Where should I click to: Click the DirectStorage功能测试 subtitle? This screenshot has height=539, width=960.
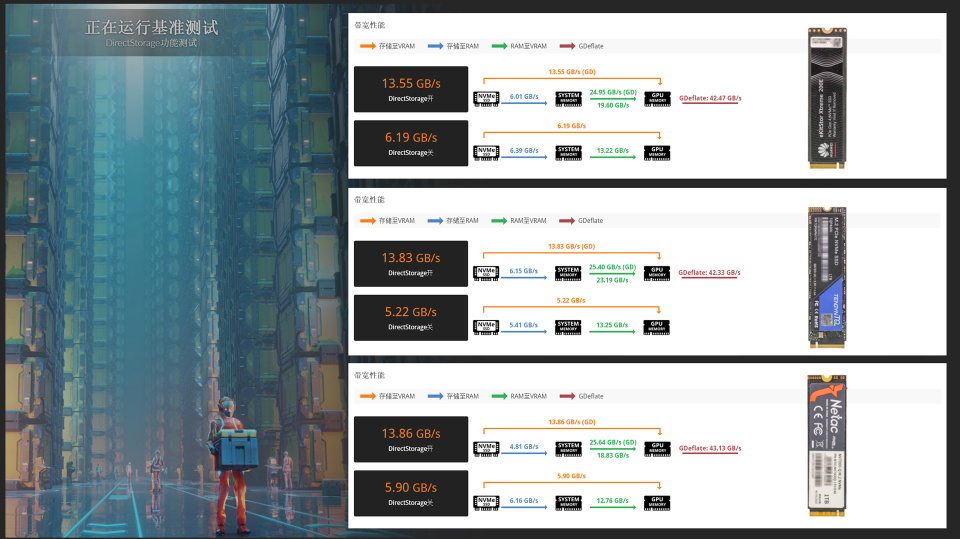pyautogui.click(x=151, y=43)
